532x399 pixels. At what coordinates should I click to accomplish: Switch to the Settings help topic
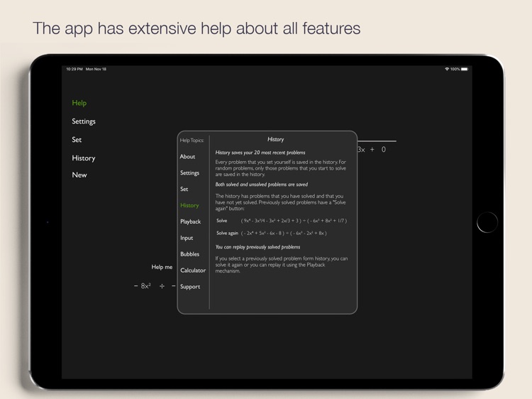point(189,173)
